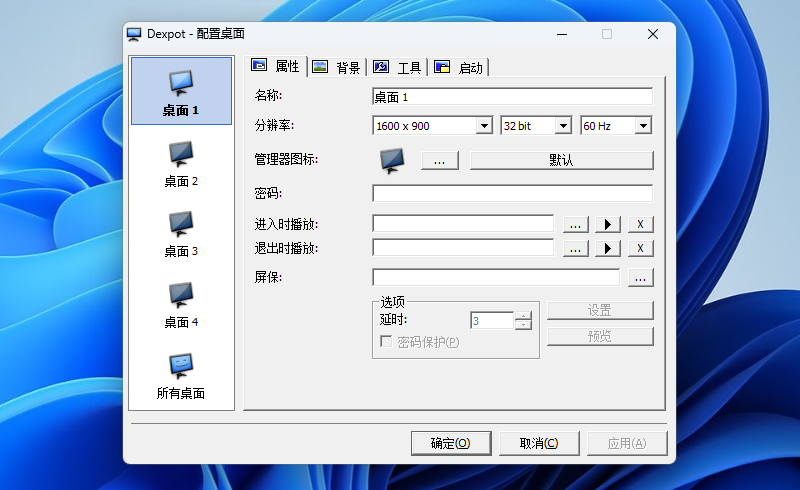Click the 应用(A) button
The height and width of the screenshot is (490, 800).
(x=627, y=443)
